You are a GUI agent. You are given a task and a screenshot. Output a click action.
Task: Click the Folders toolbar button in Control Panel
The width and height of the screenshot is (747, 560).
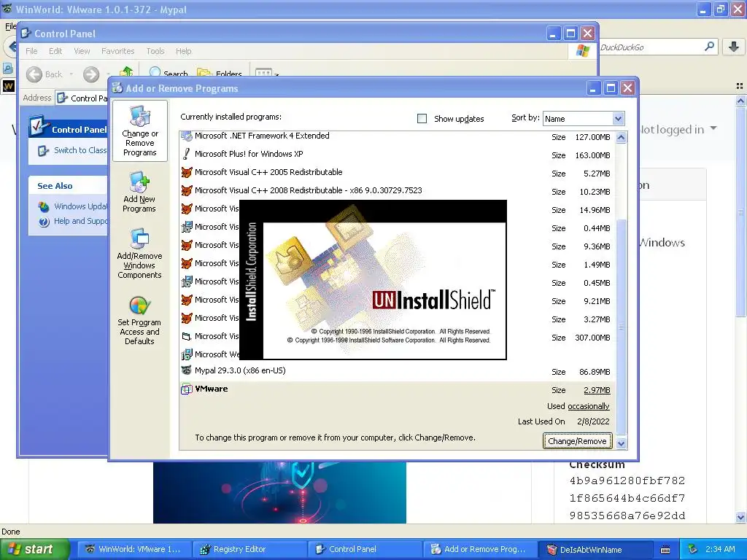220,72
